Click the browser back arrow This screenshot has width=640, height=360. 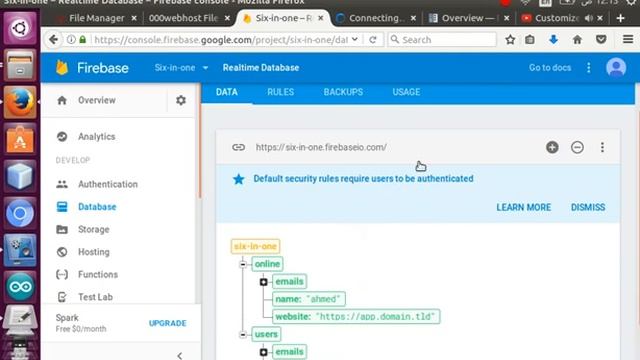(53, 40)
